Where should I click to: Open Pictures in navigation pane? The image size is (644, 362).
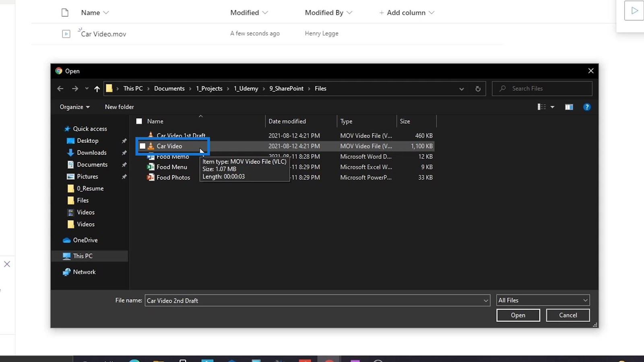(87, 177)
